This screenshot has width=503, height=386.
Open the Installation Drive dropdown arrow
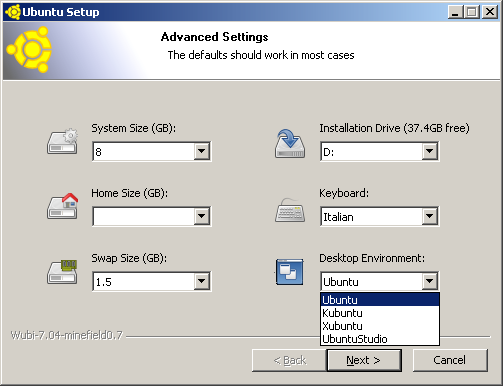(x=430, y=151)
